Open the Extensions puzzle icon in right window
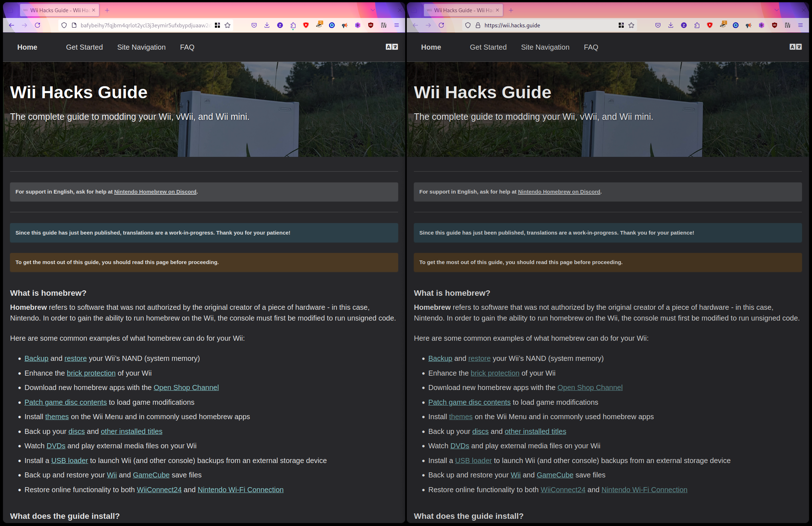Viewport: 812px width, 526px height. click(697, 25)
